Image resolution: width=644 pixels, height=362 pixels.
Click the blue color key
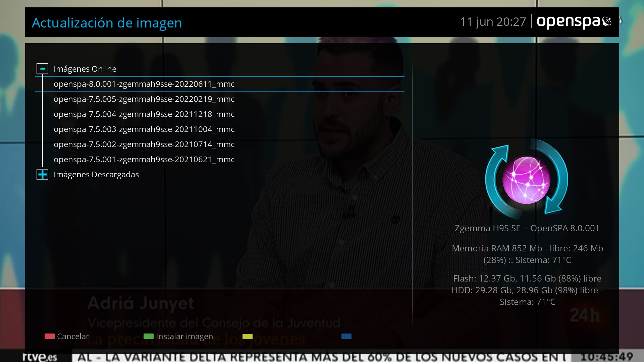click(346, 336)
